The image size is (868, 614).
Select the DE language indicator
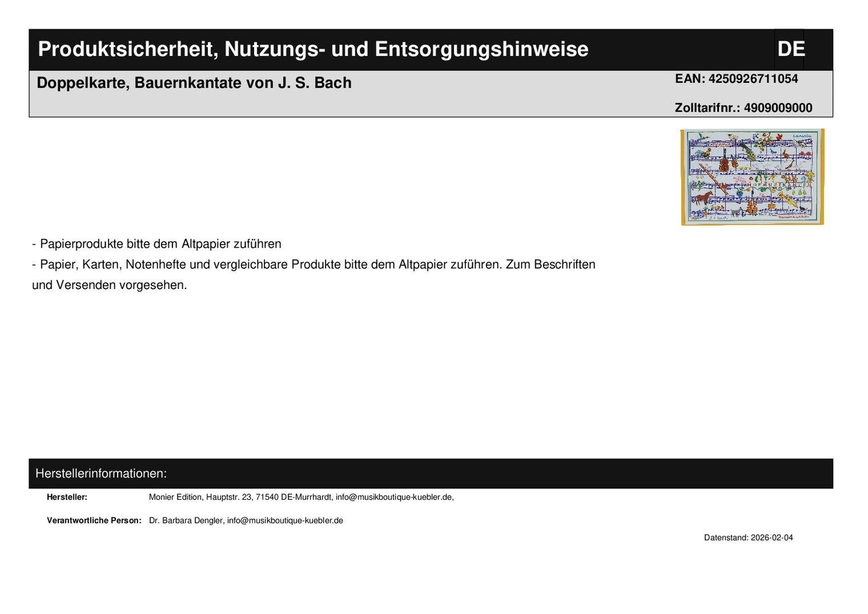791,49
